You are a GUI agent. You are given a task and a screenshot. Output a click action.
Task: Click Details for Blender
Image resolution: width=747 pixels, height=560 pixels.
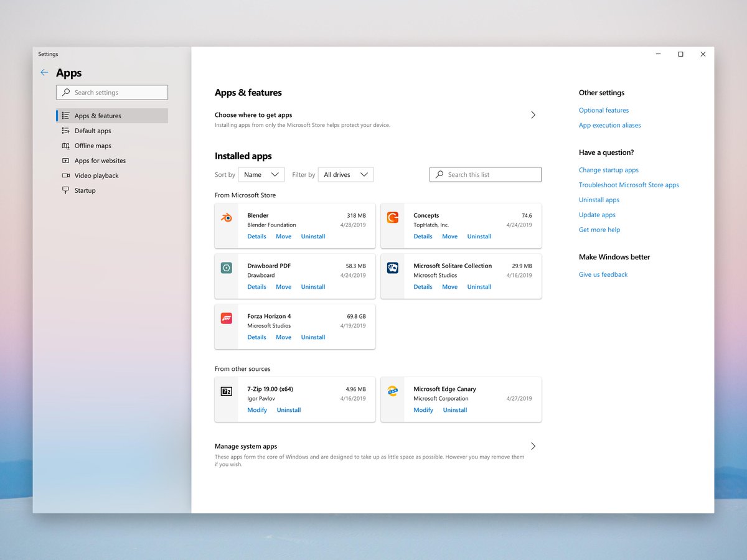click(x=256, y=236)
